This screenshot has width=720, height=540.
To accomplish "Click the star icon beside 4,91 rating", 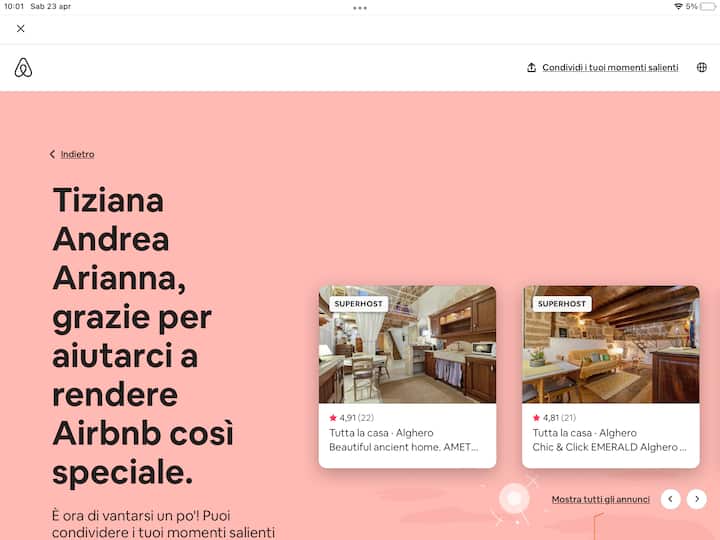I will [333, 418].
